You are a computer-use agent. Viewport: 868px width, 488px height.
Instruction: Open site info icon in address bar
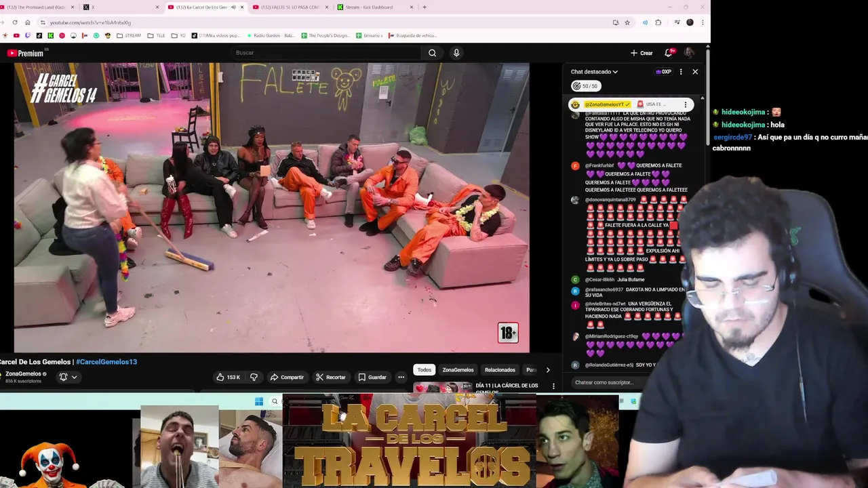pos(43,22)
